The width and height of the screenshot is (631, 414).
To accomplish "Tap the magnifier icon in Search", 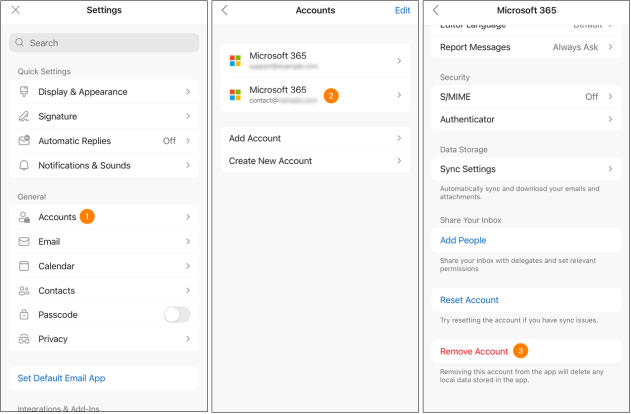I will point(19,42).
